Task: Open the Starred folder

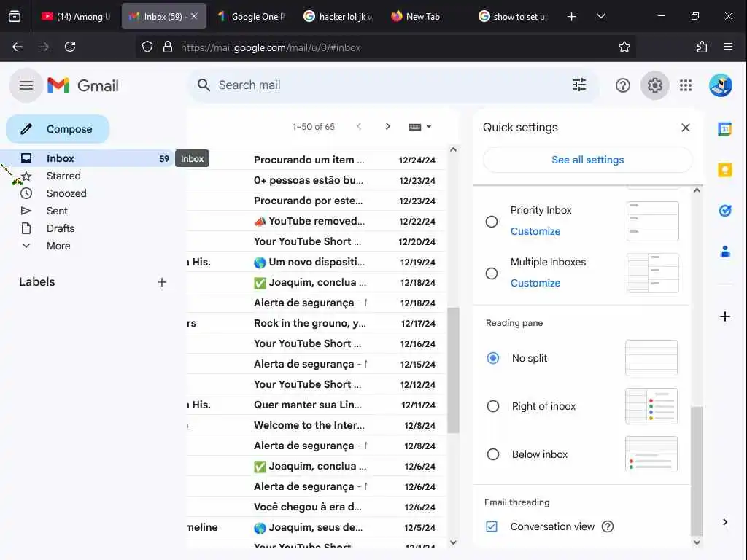Action: pyautogui.click(x=63, y=176)
